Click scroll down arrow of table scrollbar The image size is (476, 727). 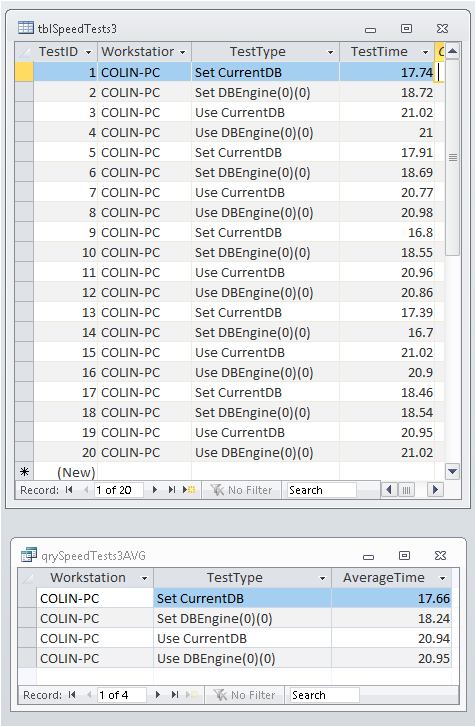[x=452, y=472]
